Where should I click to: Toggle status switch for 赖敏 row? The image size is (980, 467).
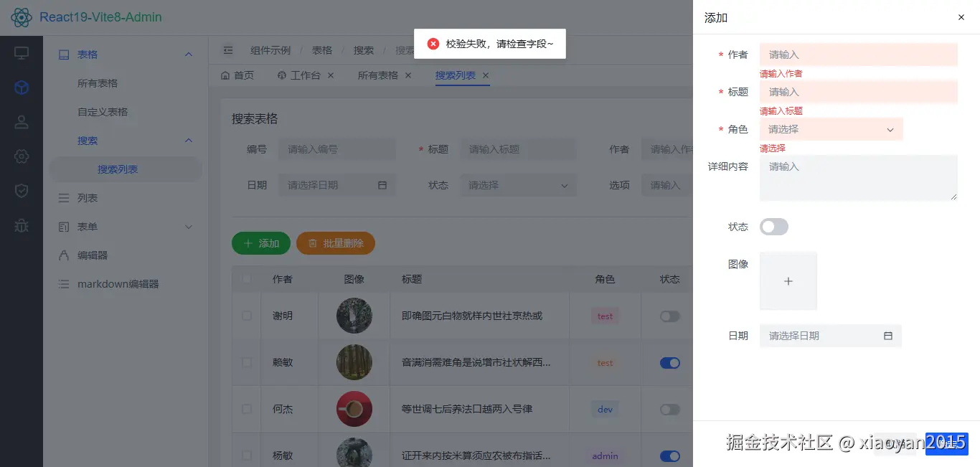click(670, 363)
